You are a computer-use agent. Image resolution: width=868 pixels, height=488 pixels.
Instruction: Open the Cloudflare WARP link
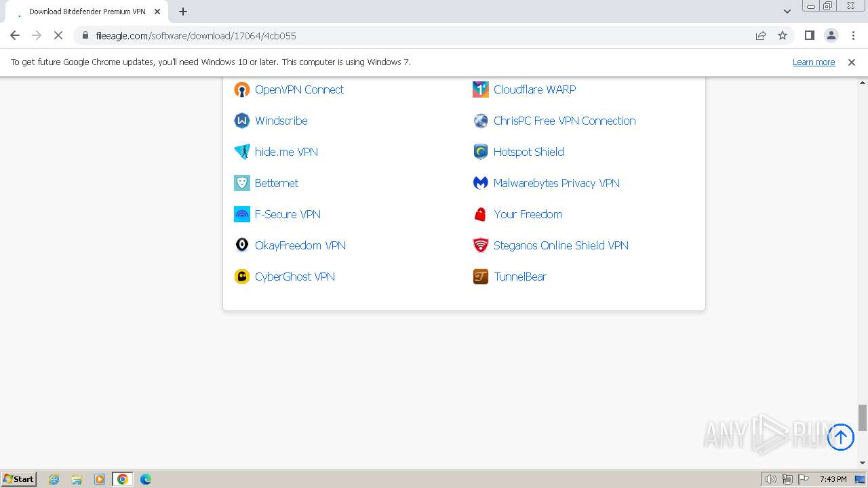click(534, 89)
